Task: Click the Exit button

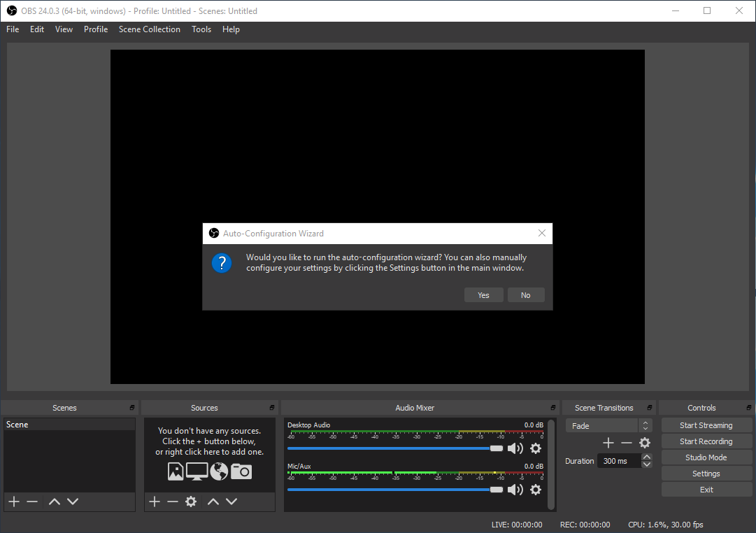Action: (x=706, y=490)
